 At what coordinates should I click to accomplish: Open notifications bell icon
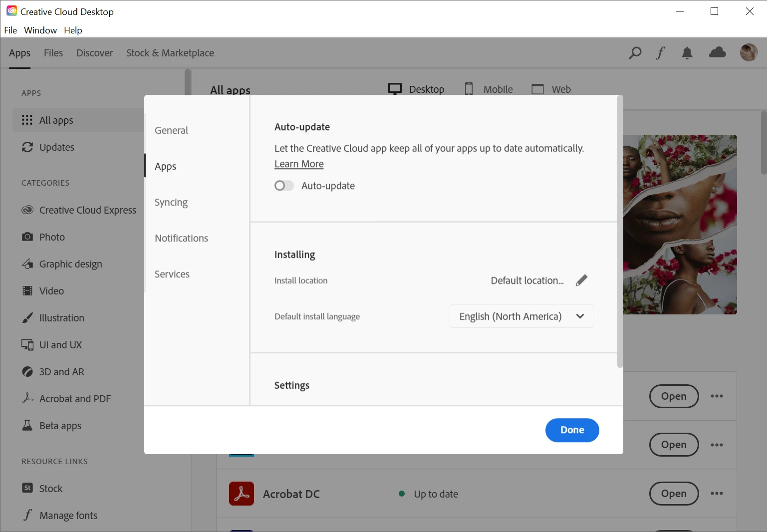pos(687,53)
